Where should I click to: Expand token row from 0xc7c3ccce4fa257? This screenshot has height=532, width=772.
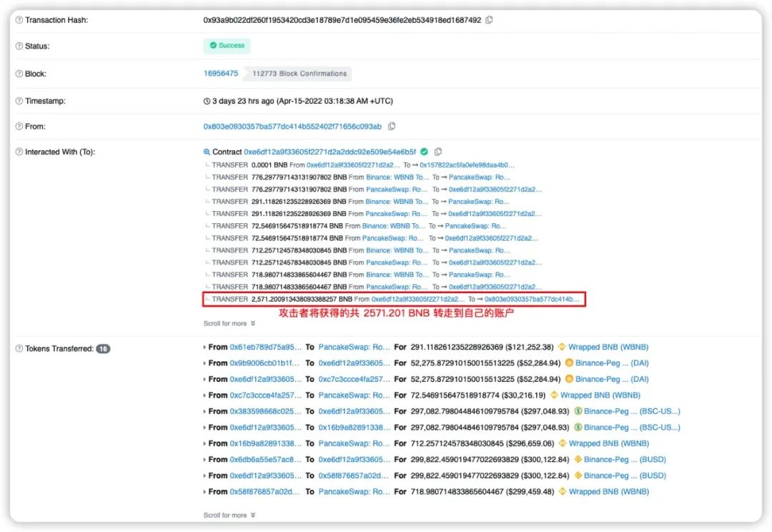click(204, 395)
